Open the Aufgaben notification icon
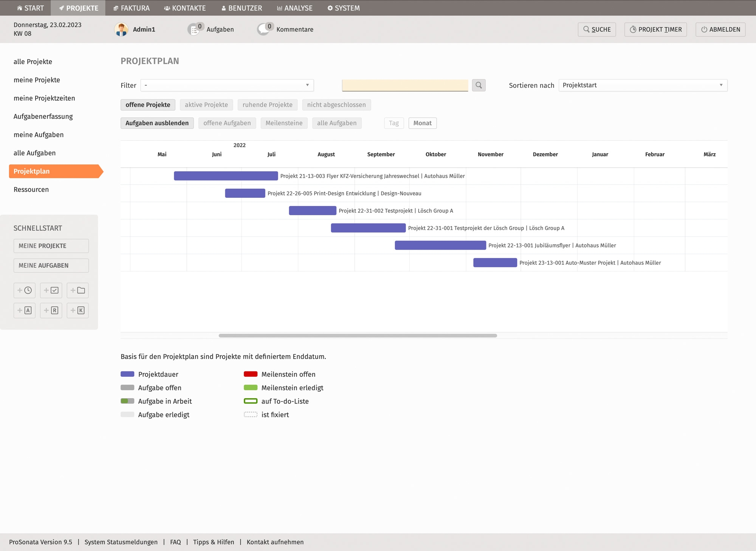This screenshot has height=551, width=756. (194, 29)
